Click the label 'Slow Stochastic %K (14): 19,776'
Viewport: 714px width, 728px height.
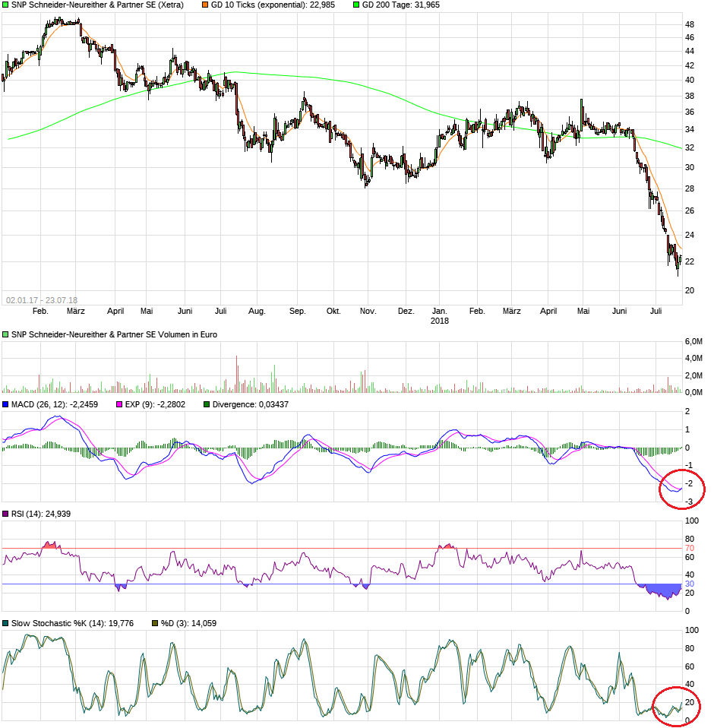pyautogui.click(x=72, y=623)
